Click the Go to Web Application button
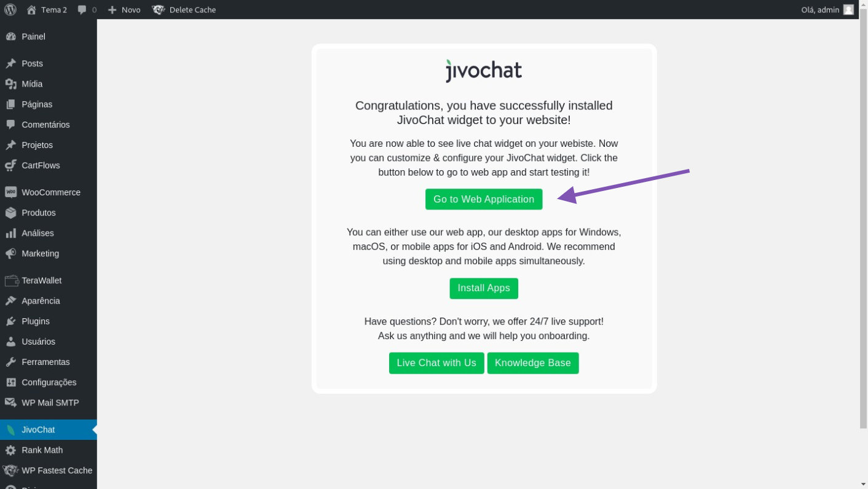Image resolution: width=868 pixels, height=489 pixels. pyautogui.click(x=484, y=199)
